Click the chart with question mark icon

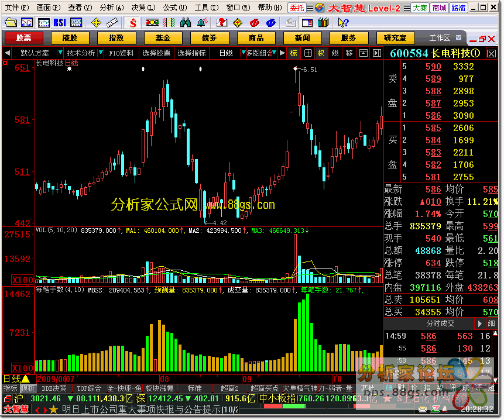click(221, 23)
